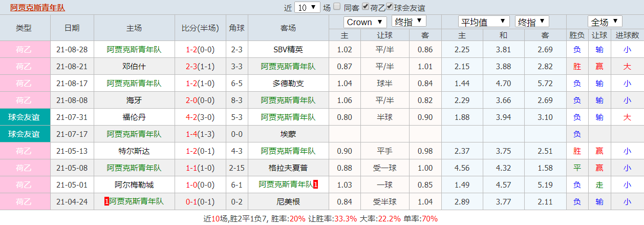Click date 21-05-13 in the table
Viewport: 644px width, 225px height.
(72, 151)
